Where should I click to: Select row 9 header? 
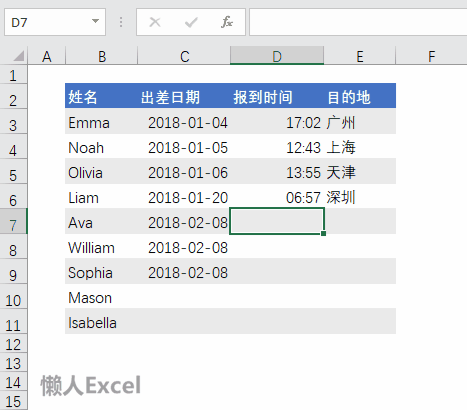[x=13, y=271]
